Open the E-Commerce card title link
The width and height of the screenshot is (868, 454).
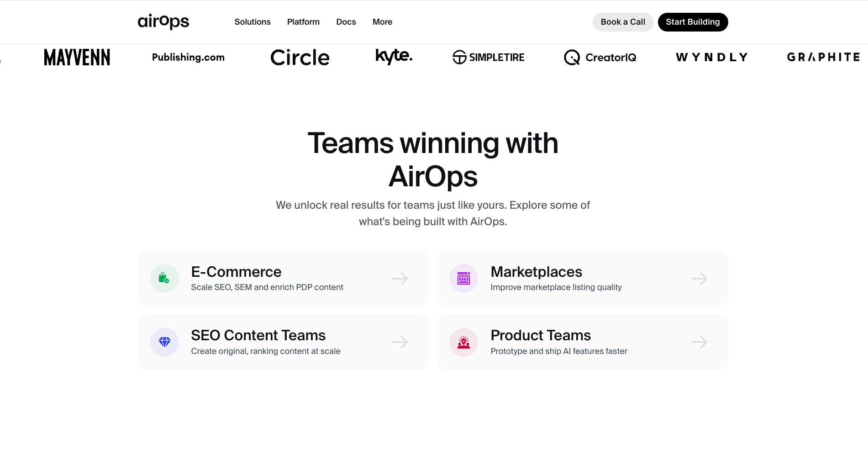click(236, 272)
